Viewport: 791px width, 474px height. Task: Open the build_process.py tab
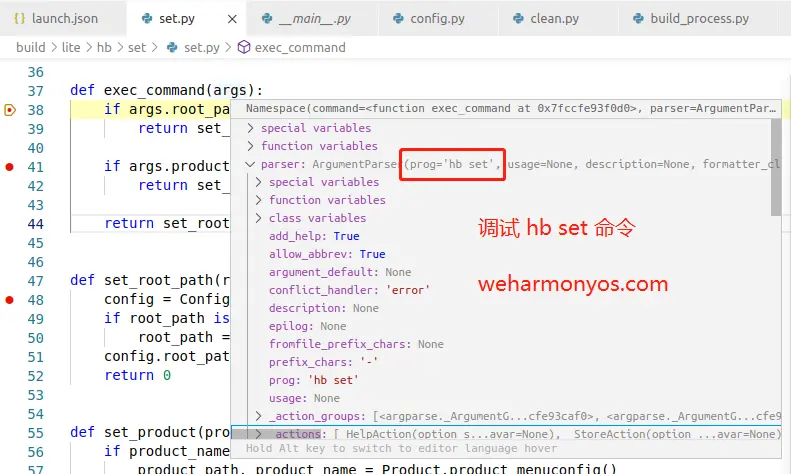[699, 19]
